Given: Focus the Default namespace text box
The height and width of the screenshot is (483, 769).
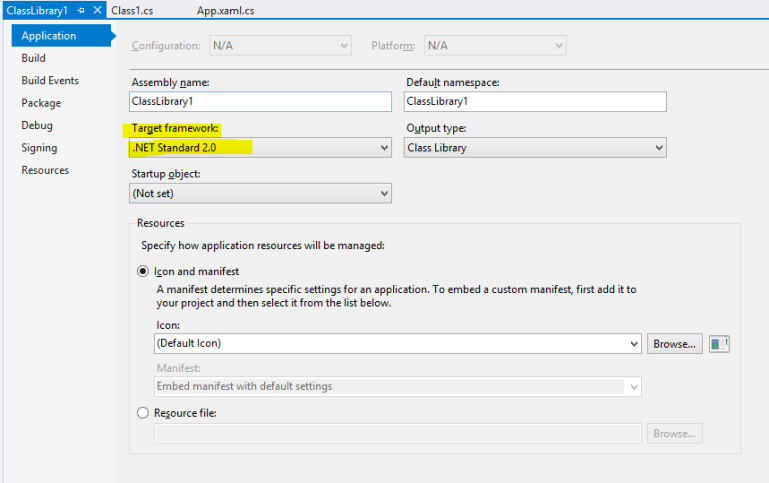Looking at the screenshot, I should click(x=535, y=102).
